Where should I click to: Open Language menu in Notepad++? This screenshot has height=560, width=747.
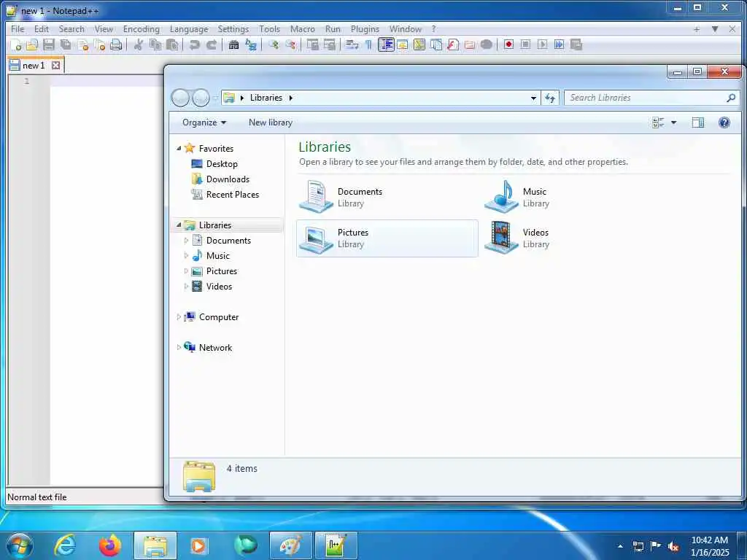(189, 29)
